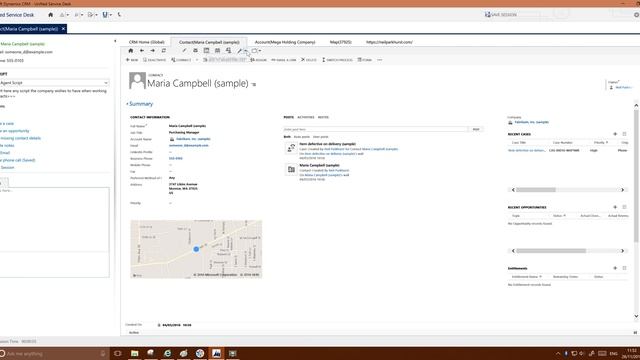Click New in the command bar
640x360 pixels.
tap(132, 60)
